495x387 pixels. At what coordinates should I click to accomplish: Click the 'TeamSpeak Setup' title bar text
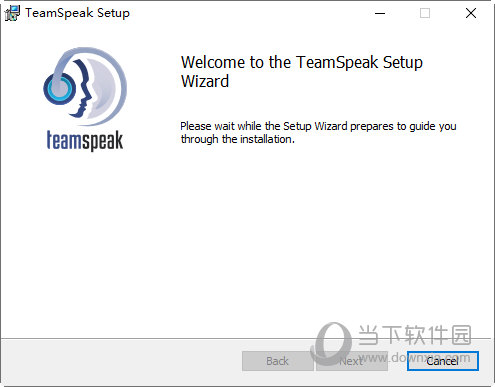click(77, 13)
